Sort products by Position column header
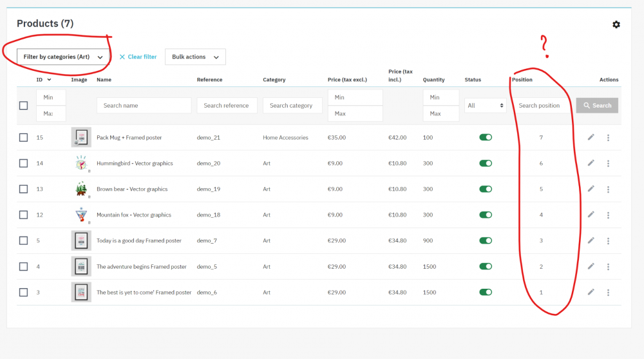 click(522, 80)
